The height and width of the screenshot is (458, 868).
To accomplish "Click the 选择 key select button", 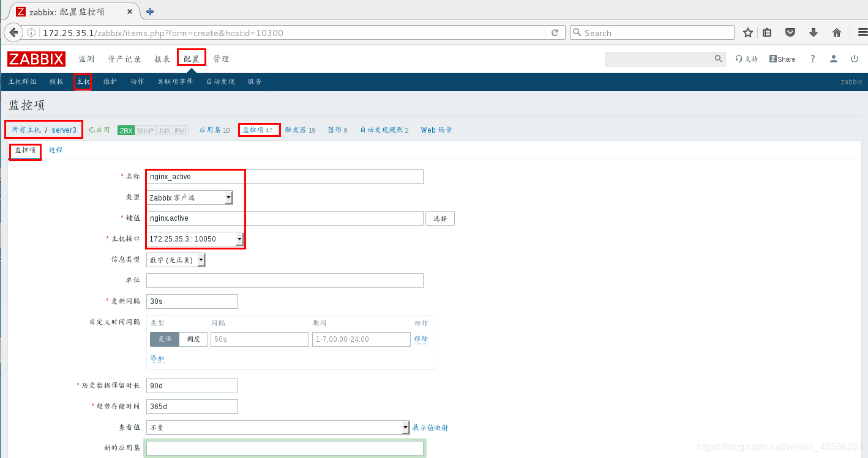I will point(440,218).
